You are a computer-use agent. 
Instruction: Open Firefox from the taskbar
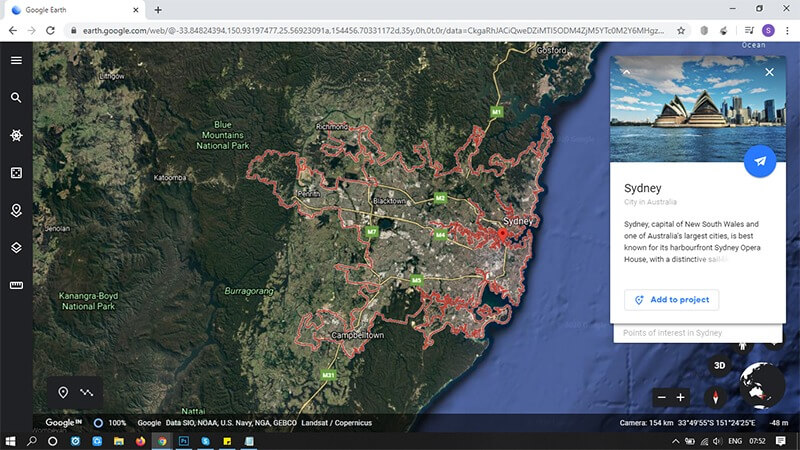(140, 441)
